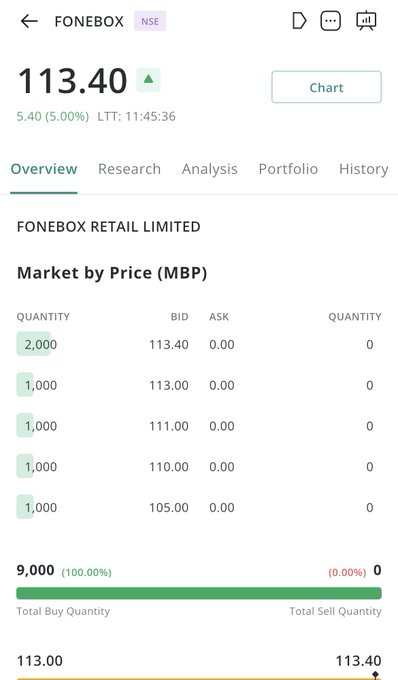Tap the ASK column header
Viewport: 398px width, 680px height.
coord(219,317)
